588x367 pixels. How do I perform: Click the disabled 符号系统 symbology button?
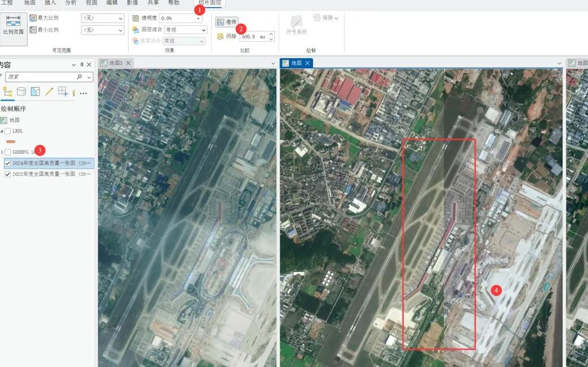(x=297, y=25)
